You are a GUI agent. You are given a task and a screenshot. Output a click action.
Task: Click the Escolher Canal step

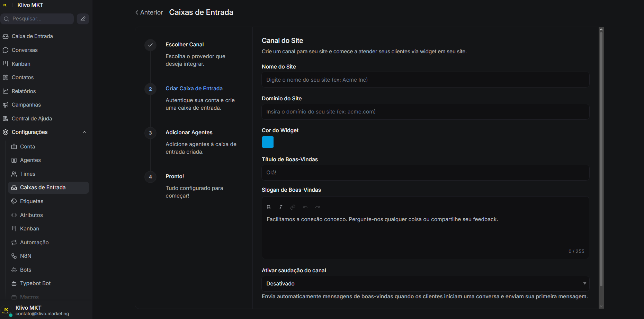coord(185,45)
